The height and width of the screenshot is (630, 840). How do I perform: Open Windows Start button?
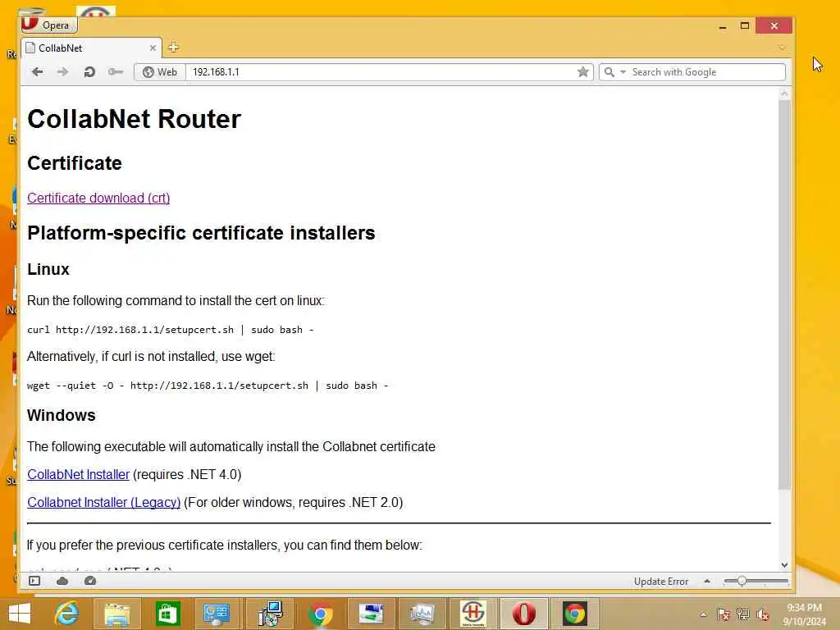point(20,614)
